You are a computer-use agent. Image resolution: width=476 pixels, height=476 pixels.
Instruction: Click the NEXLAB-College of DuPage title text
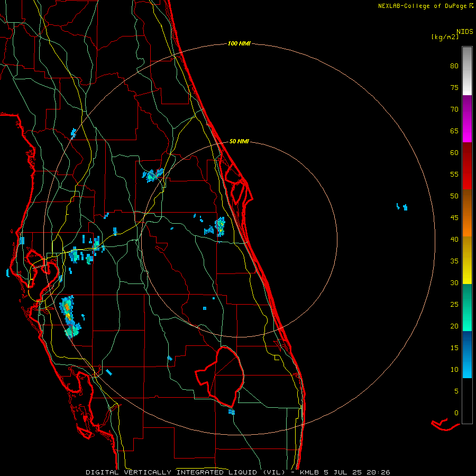(x=423, y=6)
